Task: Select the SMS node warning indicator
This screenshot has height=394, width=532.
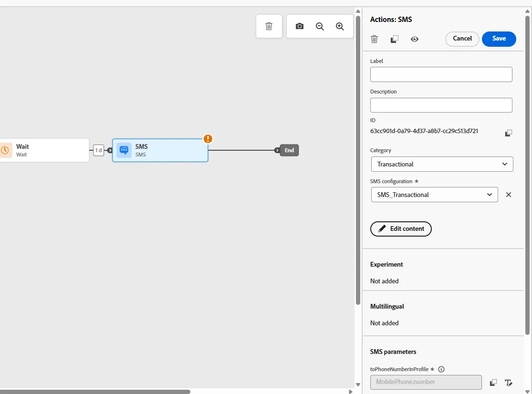Action: tap(208, 139)
